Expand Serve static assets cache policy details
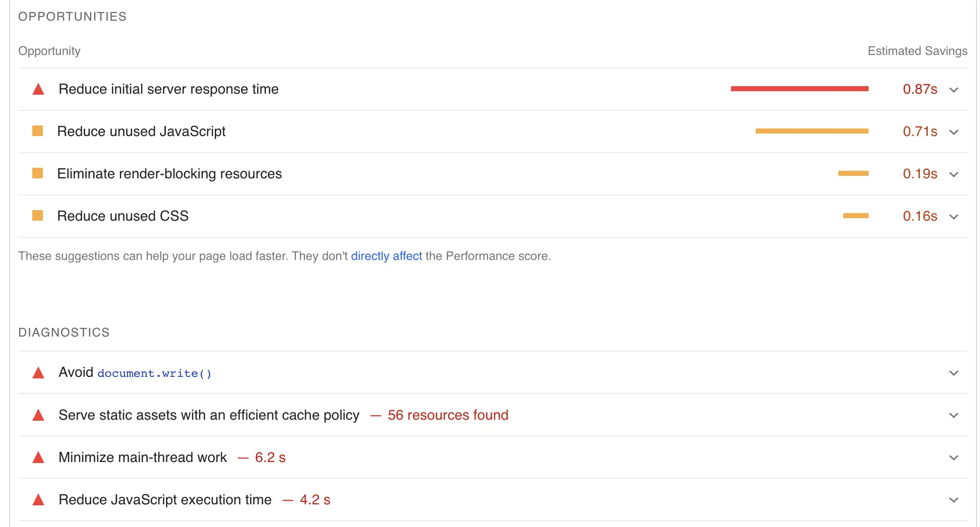The height and width of the screenshot is (527, 980). [x=954, y=415]
